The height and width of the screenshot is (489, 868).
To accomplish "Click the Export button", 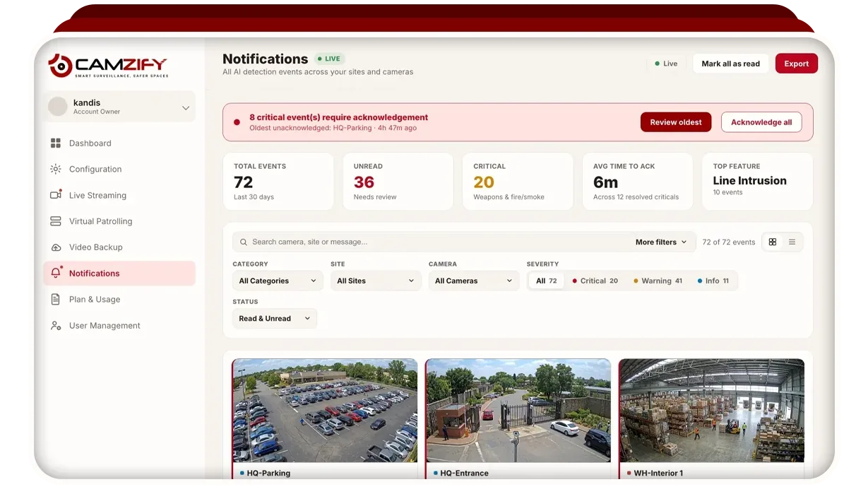I will [x=797, y=64].
